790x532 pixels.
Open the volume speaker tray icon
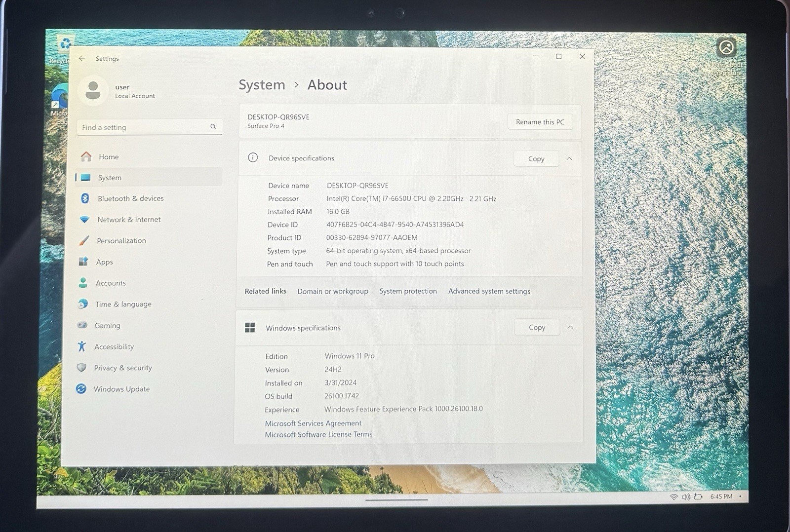686,496
